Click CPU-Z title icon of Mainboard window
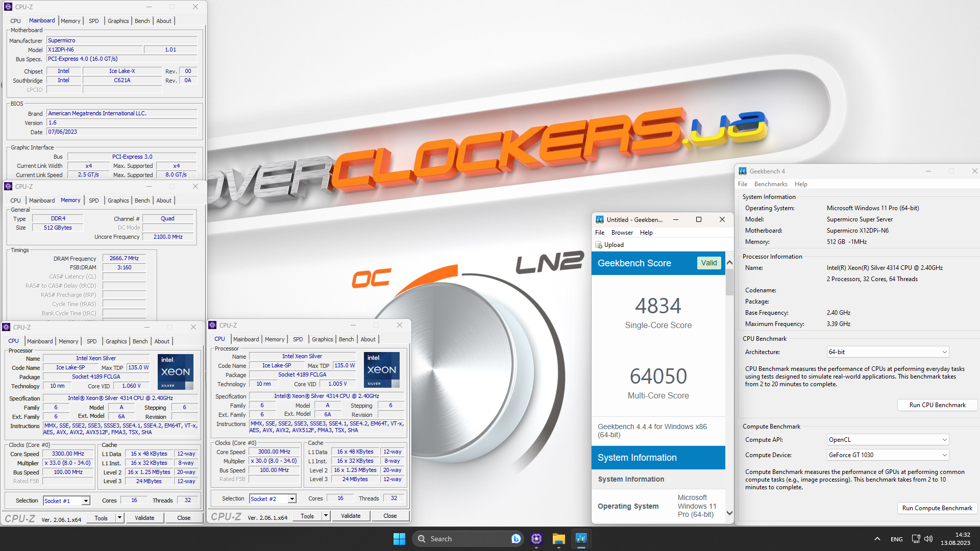 pos(8,7)
